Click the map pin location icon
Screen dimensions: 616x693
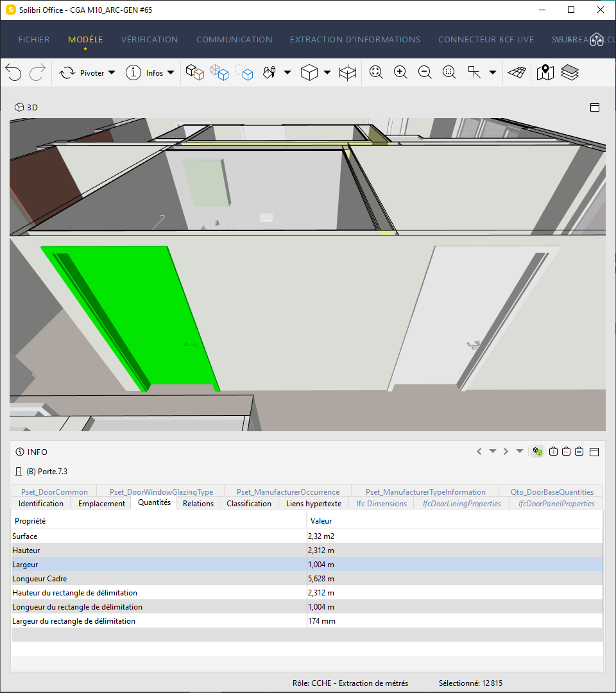(545, 72)
